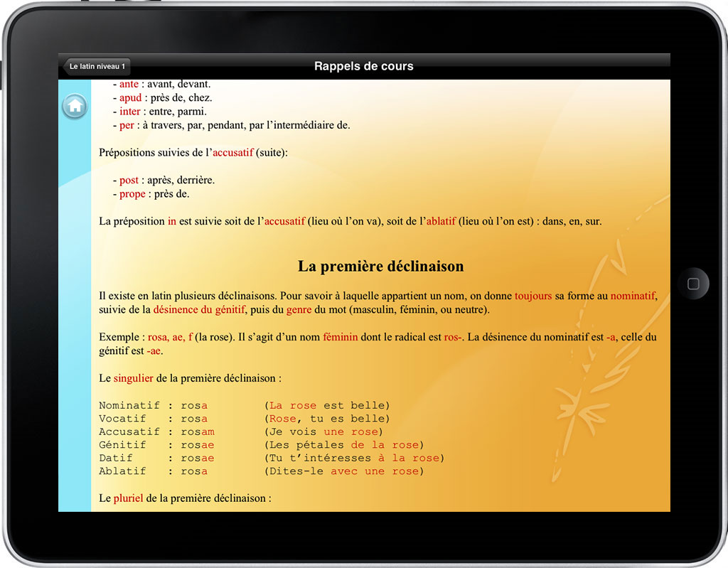Go back to Le latin niveau 1
This screenshot has width=728, height=568.
click(96, 66)
